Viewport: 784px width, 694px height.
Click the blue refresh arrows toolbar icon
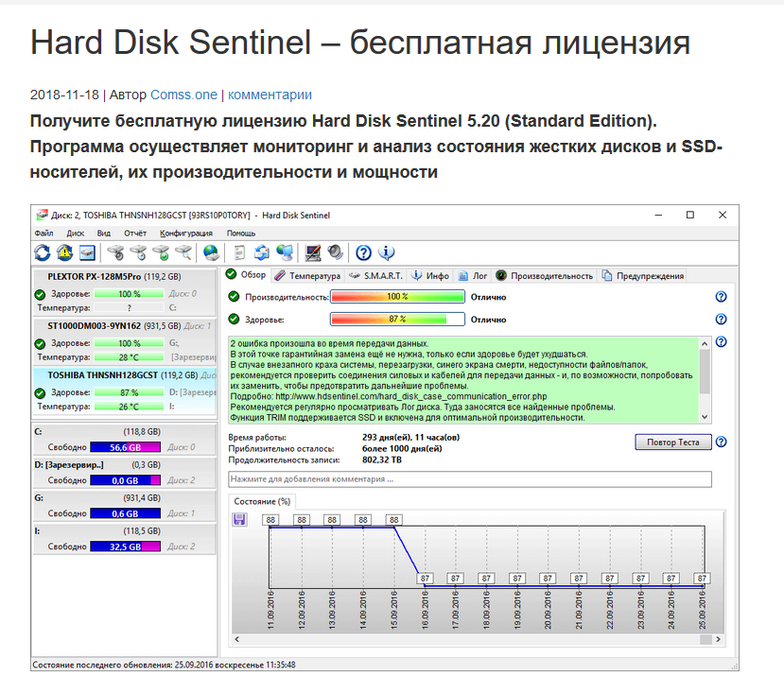pyautogui.click(x=43, y=253)
